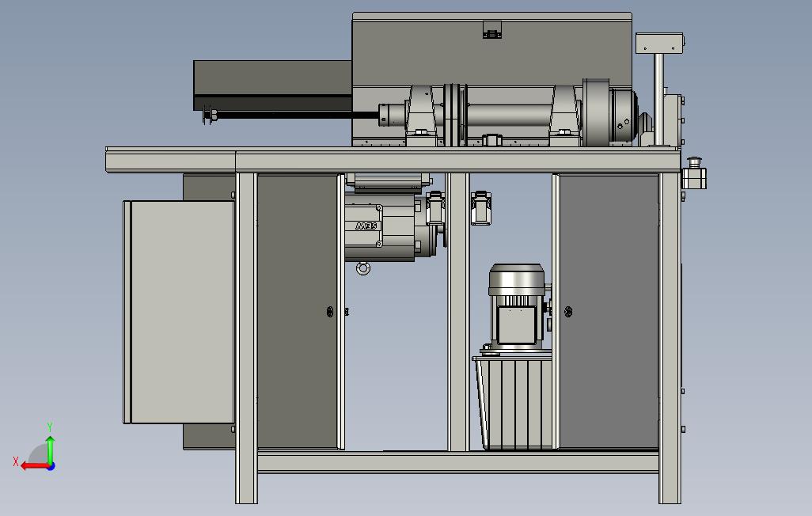
Task: Select the left frame leg
Action: point(246,338)
